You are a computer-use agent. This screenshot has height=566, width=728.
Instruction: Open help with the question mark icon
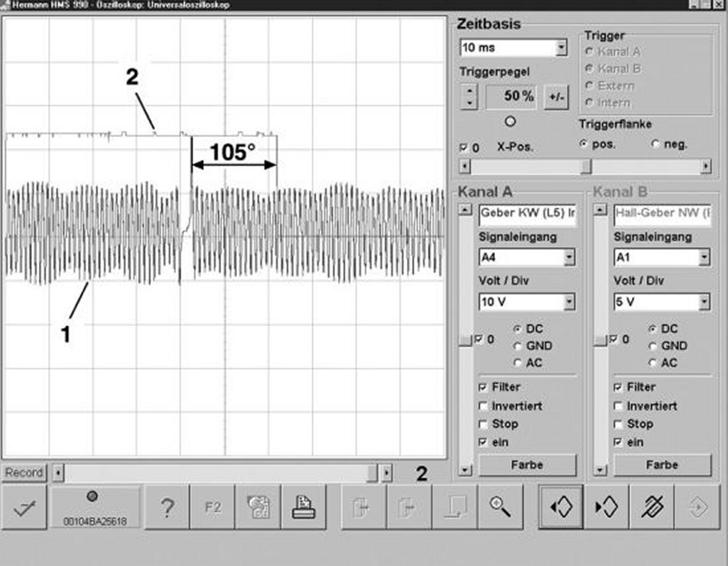pyautogui.click(x=167, y=508)
